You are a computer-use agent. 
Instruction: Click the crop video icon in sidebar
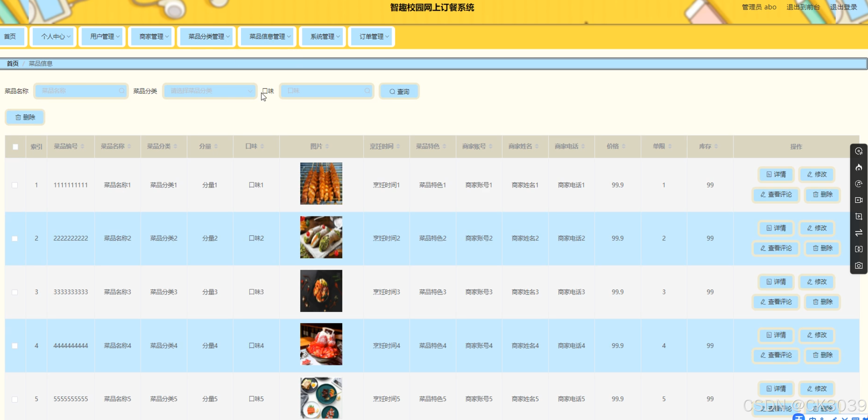click(859, 217)
